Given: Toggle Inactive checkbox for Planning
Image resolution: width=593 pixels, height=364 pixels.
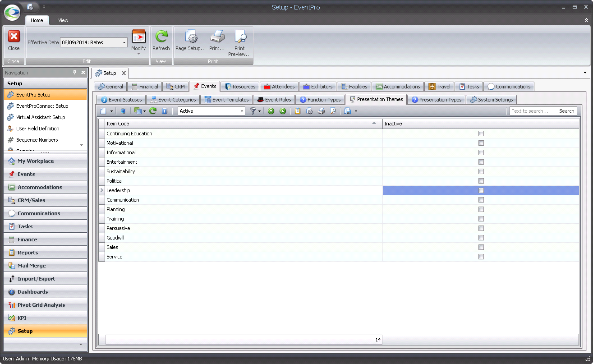Looking at the screenshot, I should (x=481, y=209).
